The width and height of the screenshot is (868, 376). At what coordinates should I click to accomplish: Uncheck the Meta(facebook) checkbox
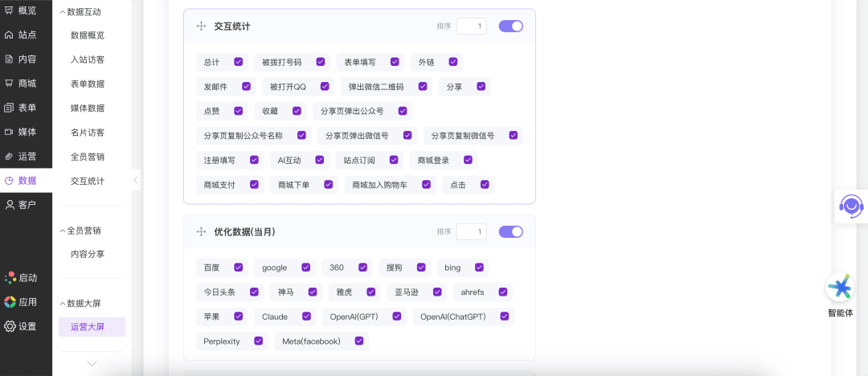click(359, 341)
